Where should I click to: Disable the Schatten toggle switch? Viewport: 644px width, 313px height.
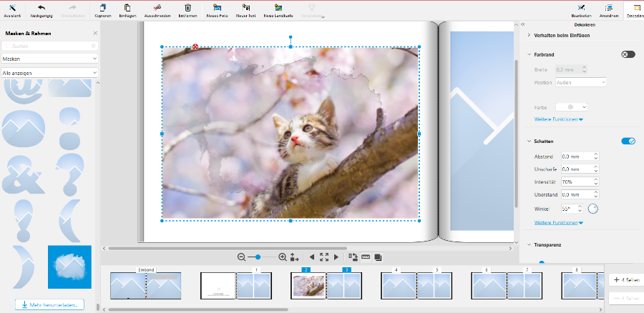coord(628,141)
